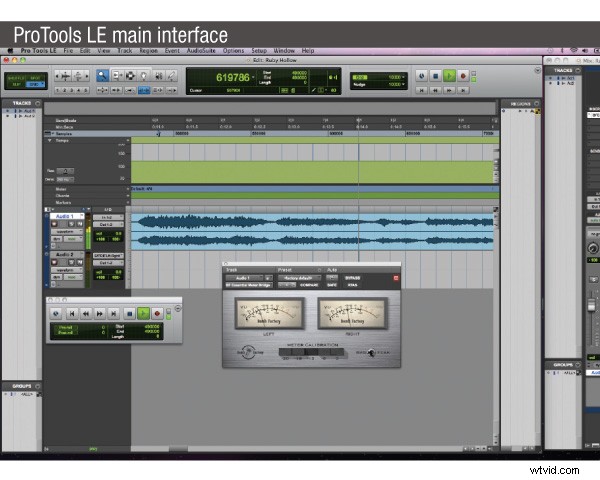The width and height of the screenshot is (600, 480).
Task: Click Fast Forward in floating Transport window
Action: pos(99,313)
